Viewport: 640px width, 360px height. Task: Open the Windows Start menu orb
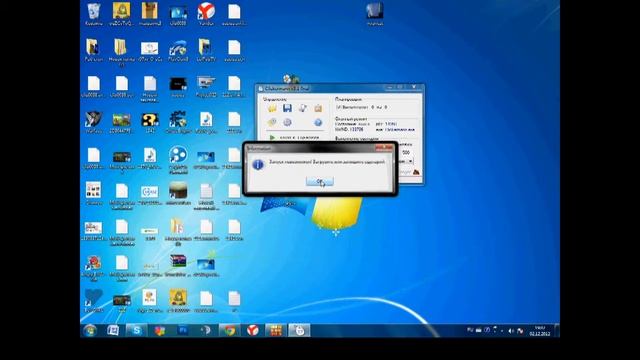90,331
